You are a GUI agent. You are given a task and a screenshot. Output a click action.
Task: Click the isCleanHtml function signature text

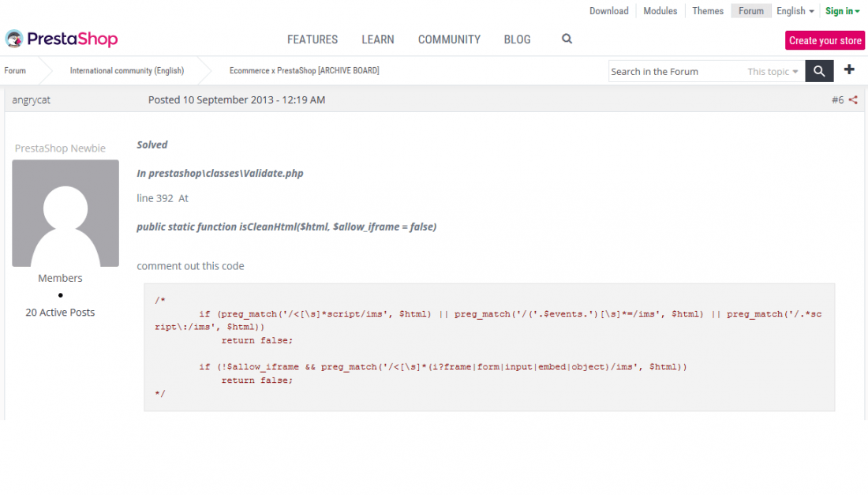coord(286,227)
